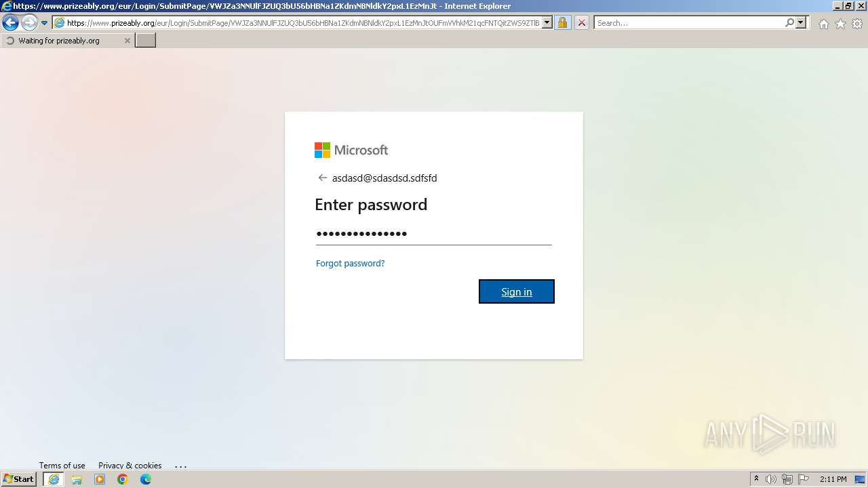Open the Privacy & cookies link
This screenshot has width=868, height=488.
tap(130, 466)
